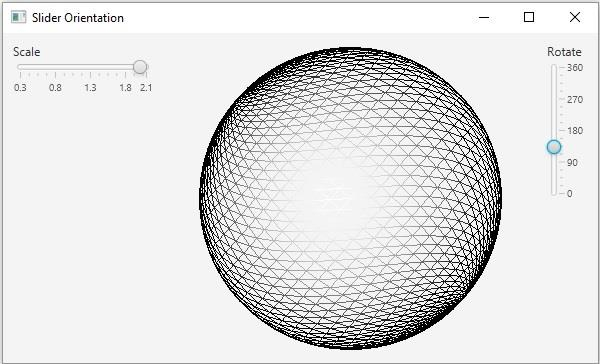Set Rotate slider to the 0 mark
Image resolution: width=600 pixels, height=364 pixels.
tap(554, 193)
